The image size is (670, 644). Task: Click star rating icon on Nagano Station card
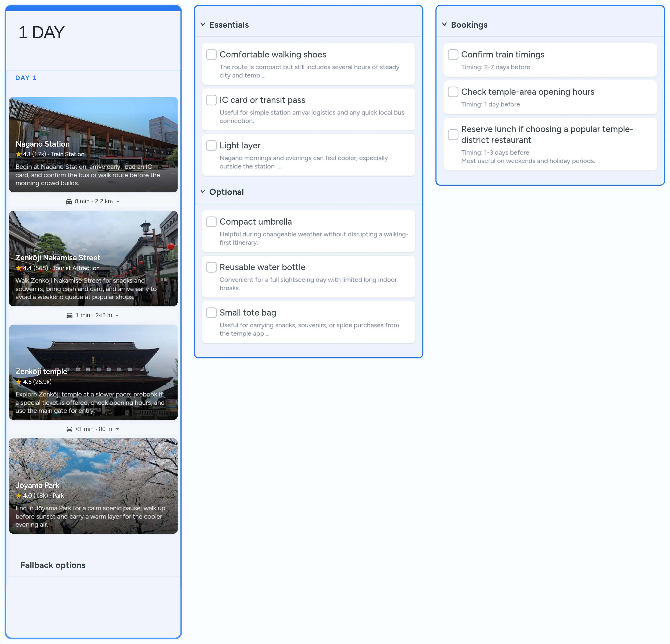click(x=19, y=154)
